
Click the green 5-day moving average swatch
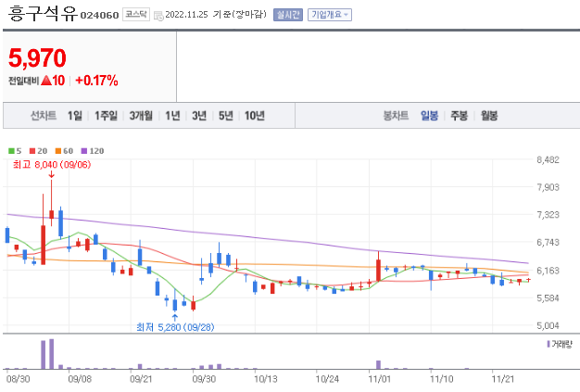(11, 151)
